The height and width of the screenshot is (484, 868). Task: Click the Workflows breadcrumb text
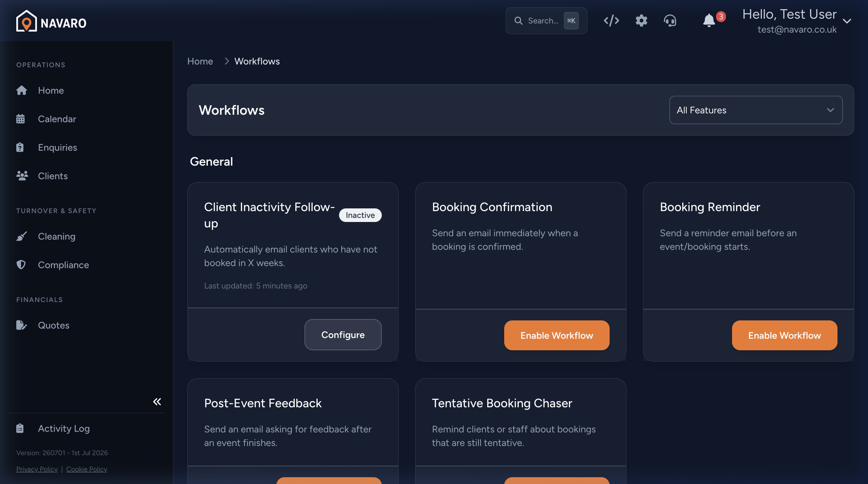click(257, 61)
